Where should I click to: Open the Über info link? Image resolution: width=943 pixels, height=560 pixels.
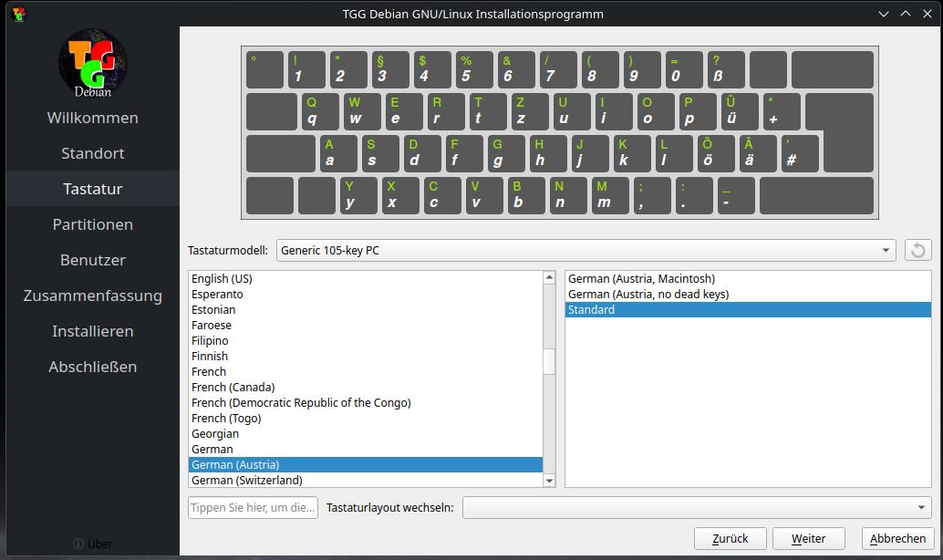click(92, 544)
